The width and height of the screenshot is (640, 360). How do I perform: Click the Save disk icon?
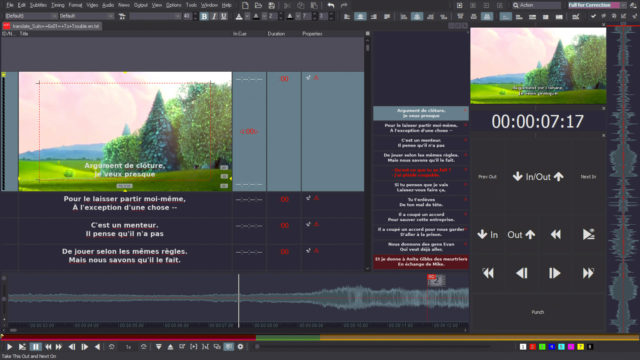[x=271, y=5]
